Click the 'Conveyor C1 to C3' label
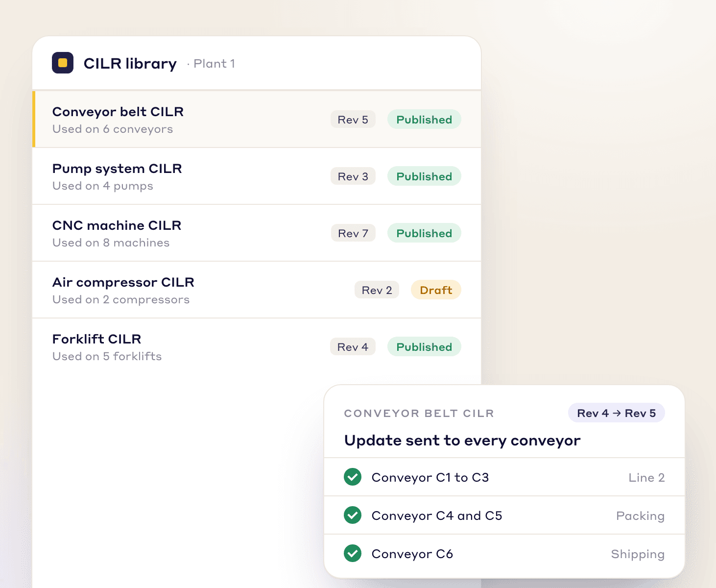 pos(430,478)
